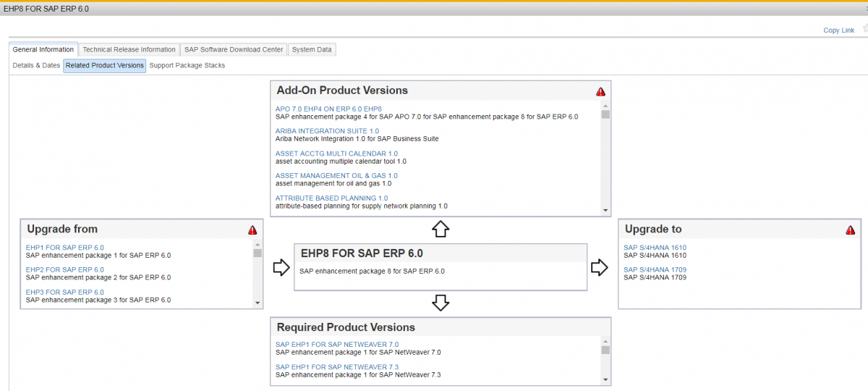Open the Support Package Stacks subtab
868x391 pixels.
pos(187,65)
